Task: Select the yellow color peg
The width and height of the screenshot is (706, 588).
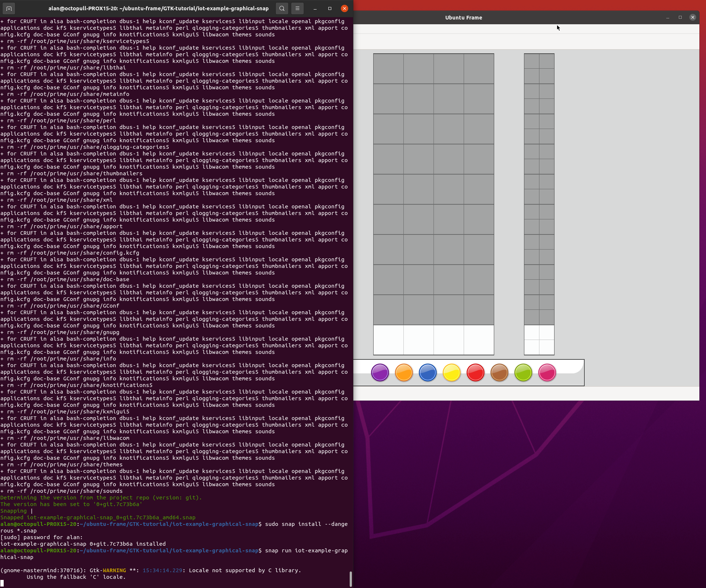Action: [452, 372]
